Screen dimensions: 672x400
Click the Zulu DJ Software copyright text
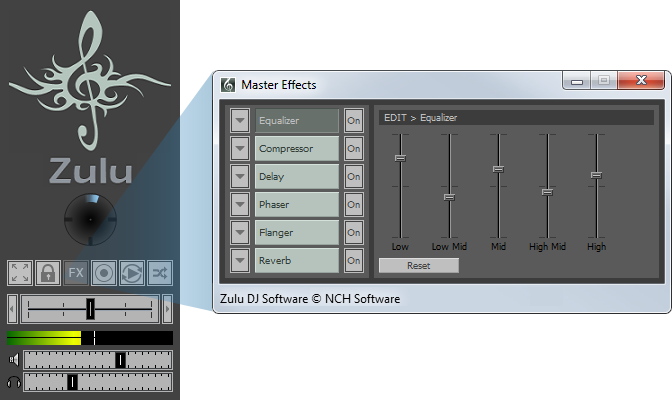tap(310, 299)
